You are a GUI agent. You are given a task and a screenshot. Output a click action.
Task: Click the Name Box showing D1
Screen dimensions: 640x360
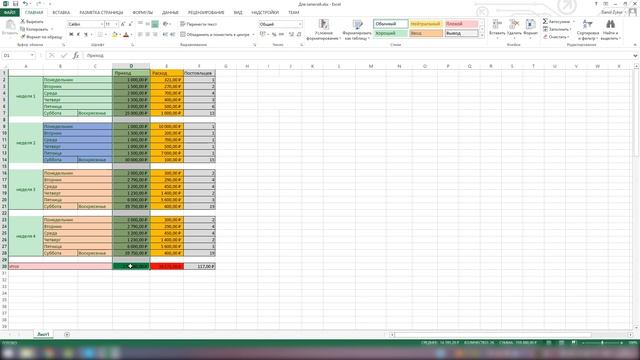click(18, 55)
